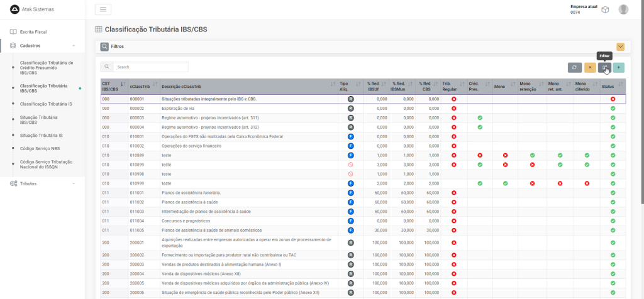This screenshot has width=644, height=299.
Task: Click the Editar pencil button
Action: click(604, 67)
